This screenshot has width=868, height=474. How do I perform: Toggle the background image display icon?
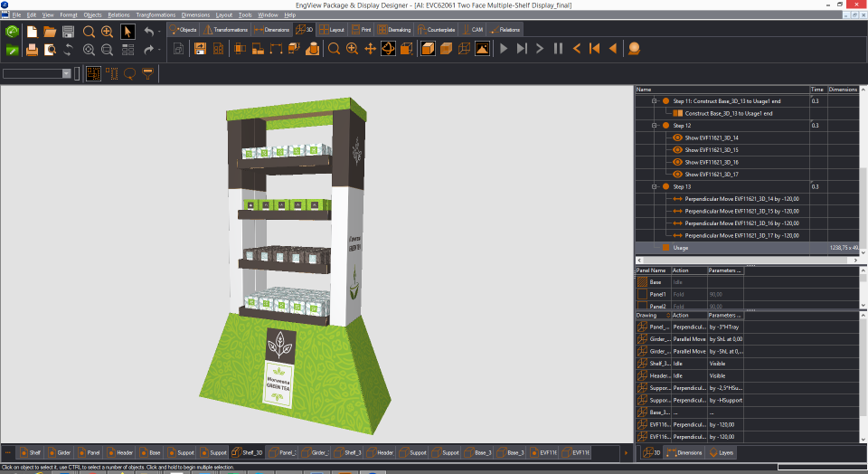point(482,48)
